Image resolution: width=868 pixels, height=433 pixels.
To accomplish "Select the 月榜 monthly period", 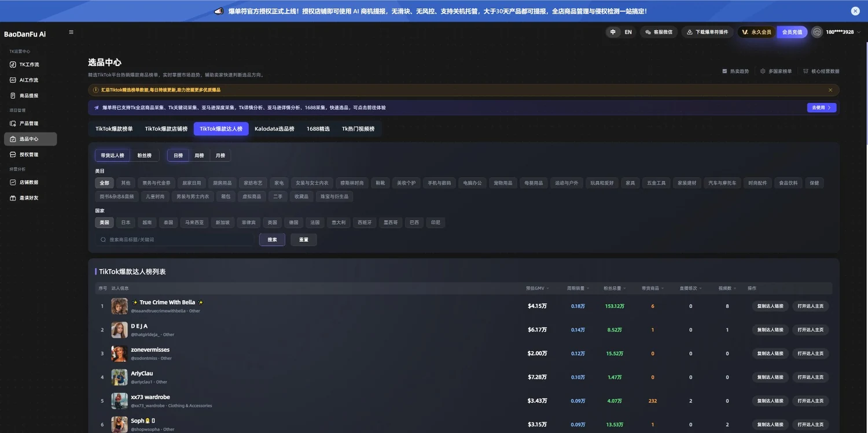I will click(x=220, y=156).
